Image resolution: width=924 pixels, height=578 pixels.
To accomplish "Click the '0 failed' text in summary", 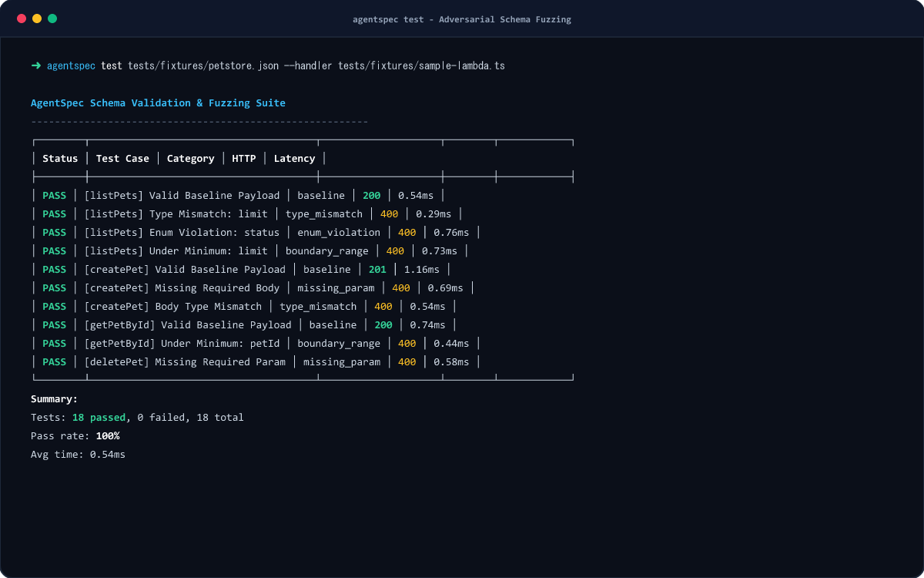I will [x=161, y=418].
